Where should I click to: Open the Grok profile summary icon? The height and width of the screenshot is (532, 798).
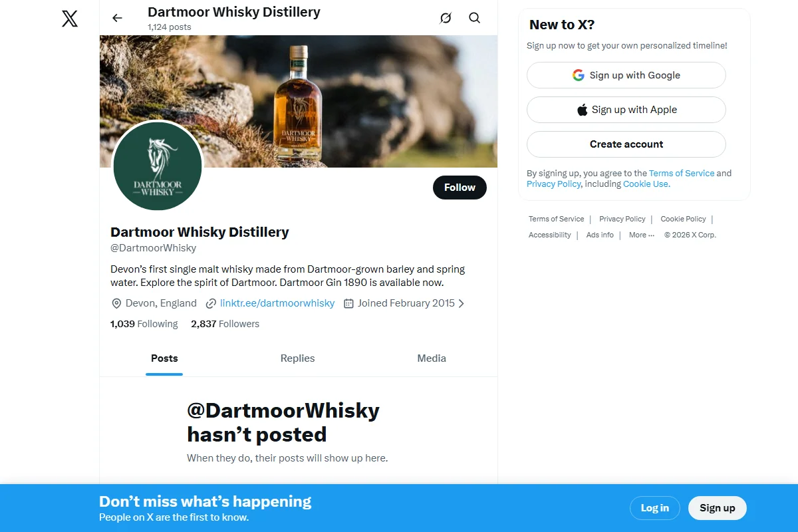(x=446, y=18)
